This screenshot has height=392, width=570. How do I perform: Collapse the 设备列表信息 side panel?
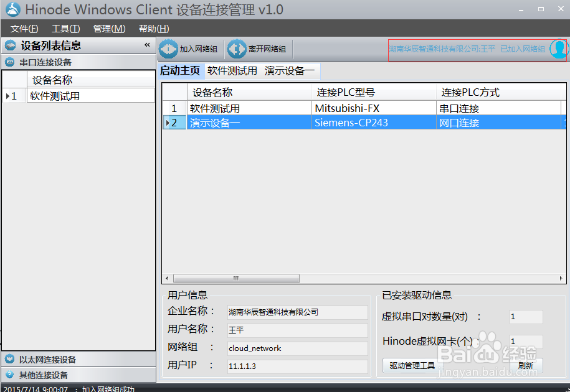point(147,45)
